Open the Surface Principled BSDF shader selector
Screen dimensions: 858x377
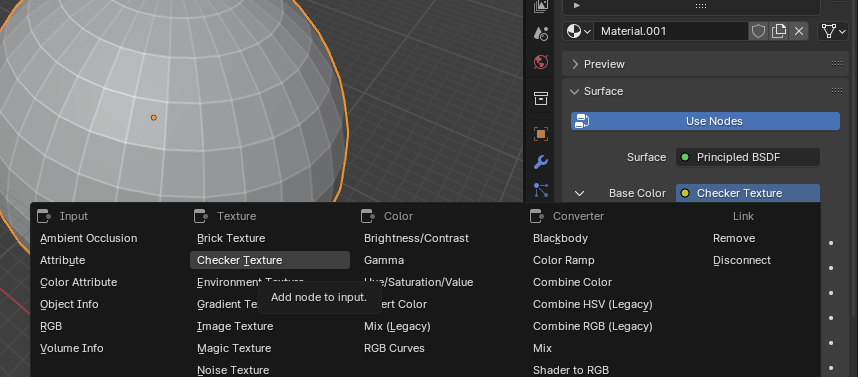coord(747,157)
